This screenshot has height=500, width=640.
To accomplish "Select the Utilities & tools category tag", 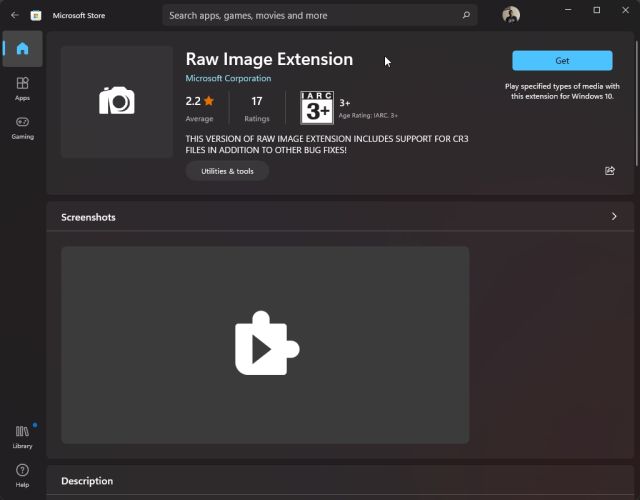I will 227,171.
